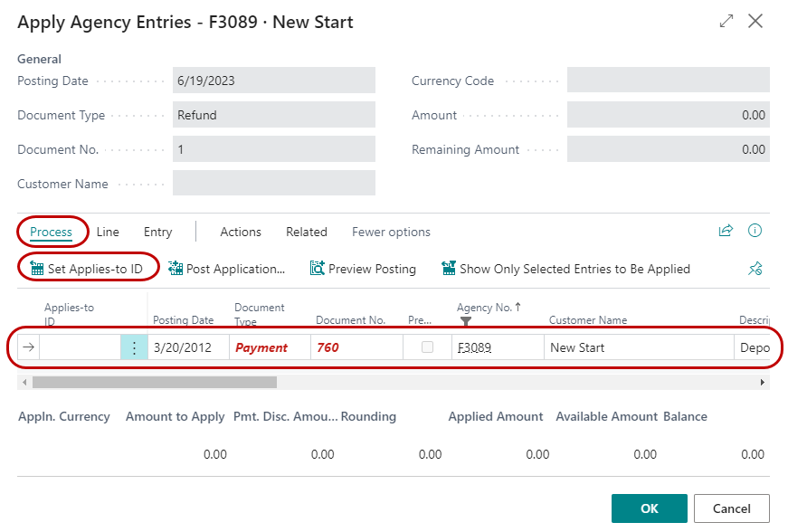Click the Preview Posting icon
The height and width of the screenshot is (532, 788).
318,269
